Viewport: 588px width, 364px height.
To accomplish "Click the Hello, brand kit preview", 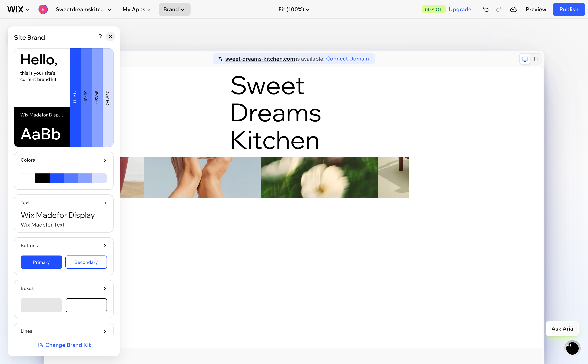I will click(42, 78).
